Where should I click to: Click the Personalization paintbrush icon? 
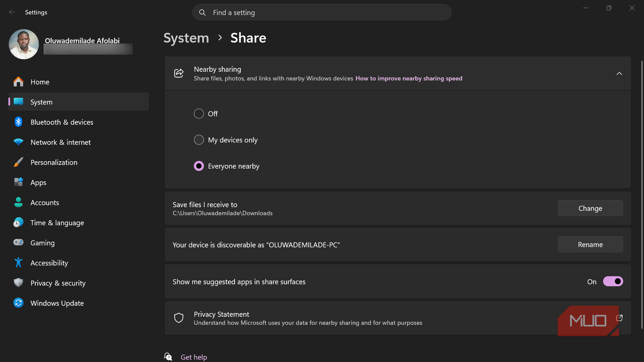[18, 162]
